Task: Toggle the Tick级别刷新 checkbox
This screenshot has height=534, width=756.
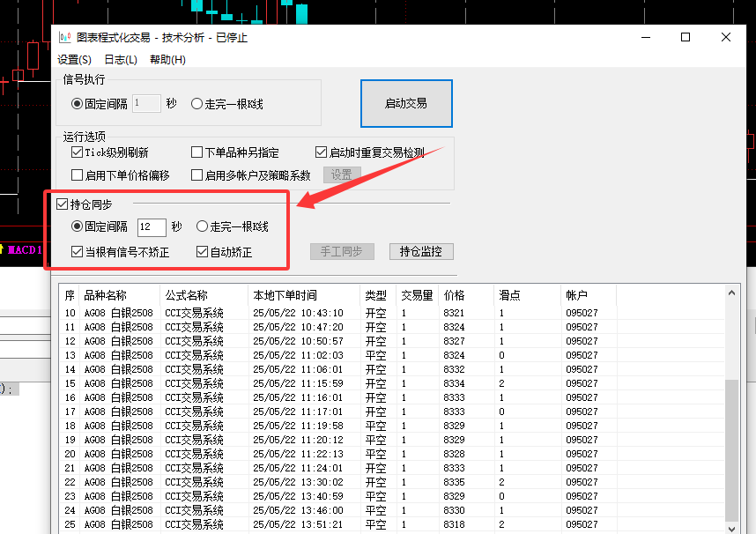Action: [78, 152]
